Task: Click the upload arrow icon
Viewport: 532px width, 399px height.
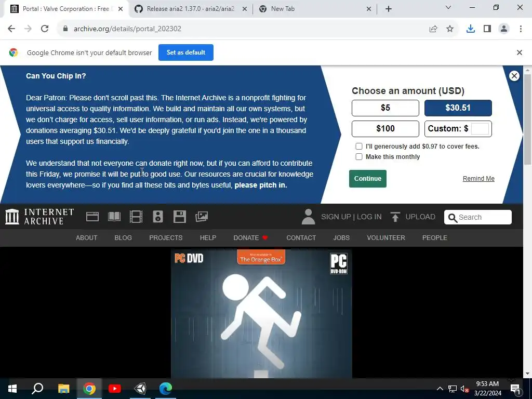Action: click(395, 217)
